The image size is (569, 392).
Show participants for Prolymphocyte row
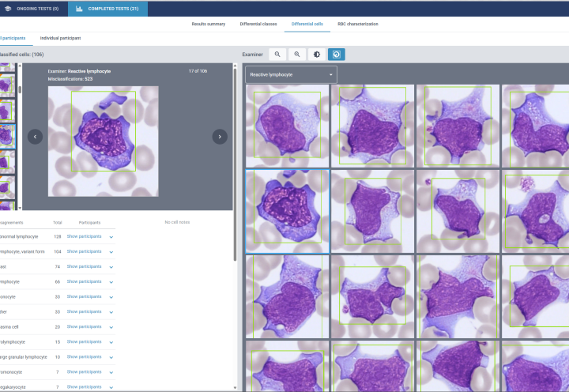[x=84, y=341]
